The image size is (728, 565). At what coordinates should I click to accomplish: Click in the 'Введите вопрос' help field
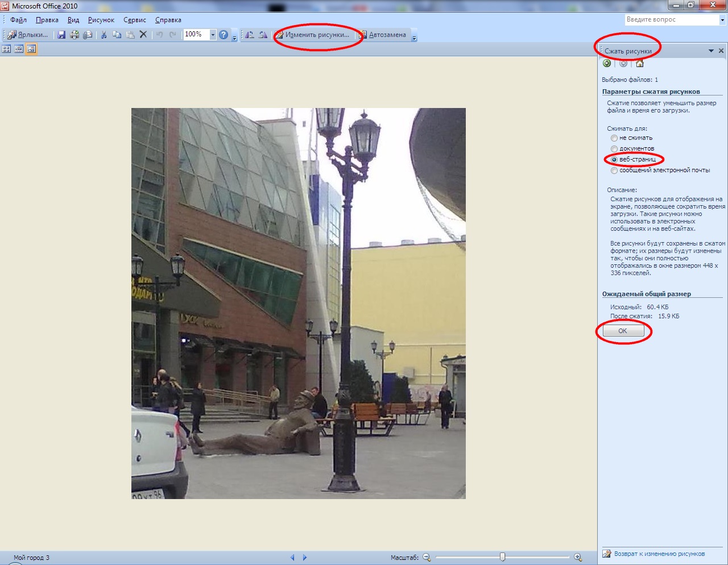[672, 20]
